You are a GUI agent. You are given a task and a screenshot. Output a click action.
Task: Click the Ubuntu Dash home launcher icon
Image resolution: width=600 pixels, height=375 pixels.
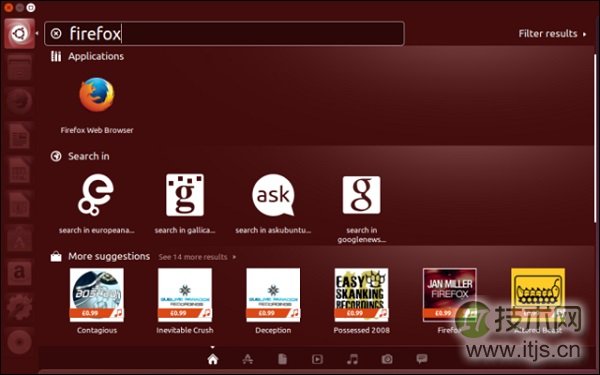20,34
